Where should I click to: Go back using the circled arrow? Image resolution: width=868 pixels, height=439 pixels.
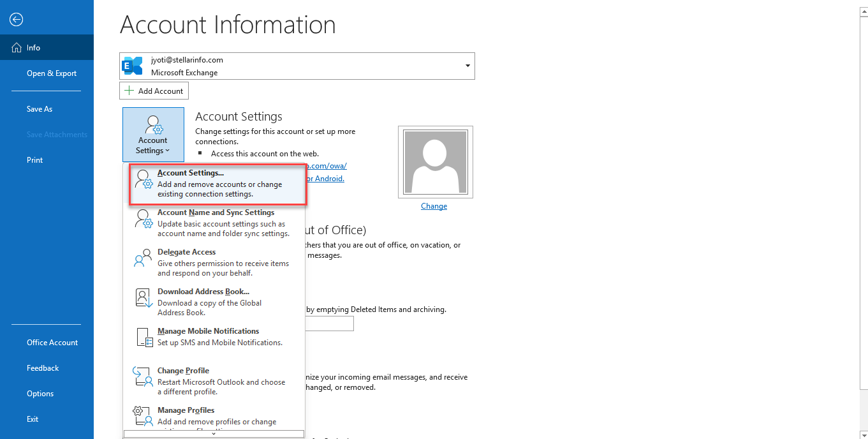[17, 20]
